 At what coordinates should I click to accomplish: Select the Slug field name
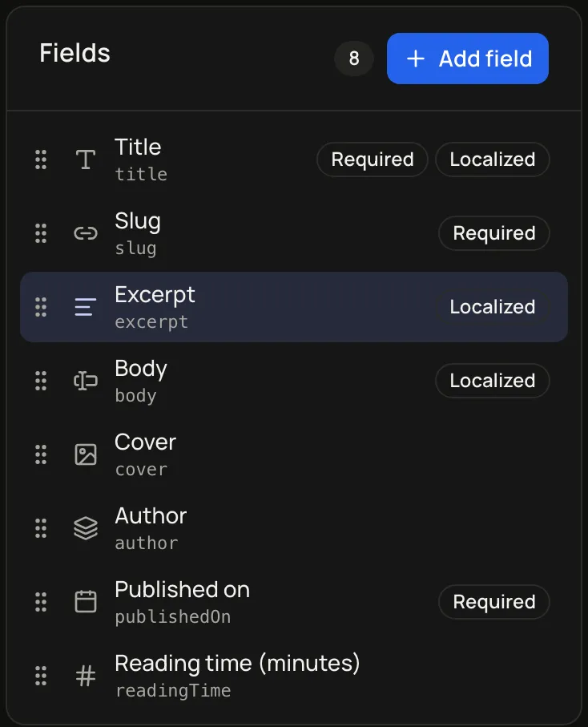pos(138,221)
